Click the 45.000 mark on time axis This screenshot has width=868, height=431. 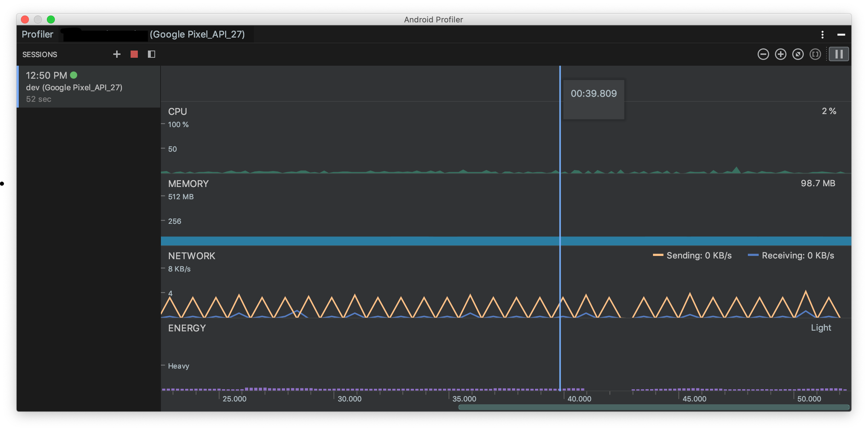(x=694, y=399)
